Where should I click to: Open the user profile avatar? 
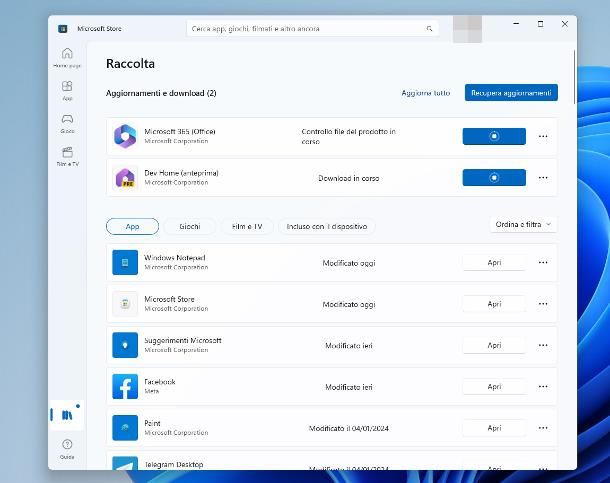point(467,29)
